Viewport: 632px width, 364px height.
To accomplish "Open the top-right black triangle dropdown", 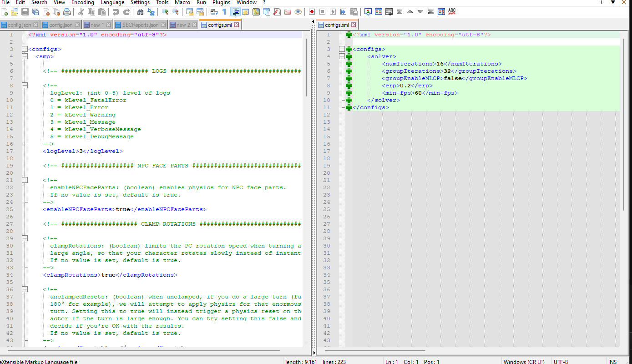I will click(613, 2).
